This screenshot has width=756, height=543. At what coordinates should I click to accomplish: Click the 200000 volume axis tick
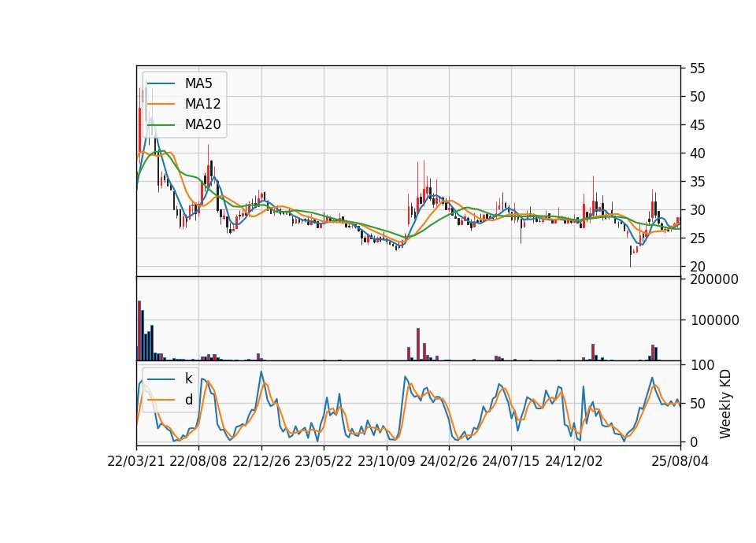[x=714, y=279]
